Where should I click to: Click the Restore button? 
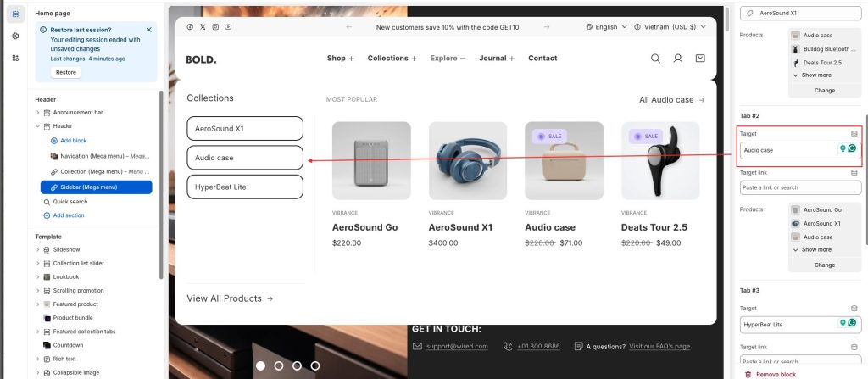tap(65, 72)
